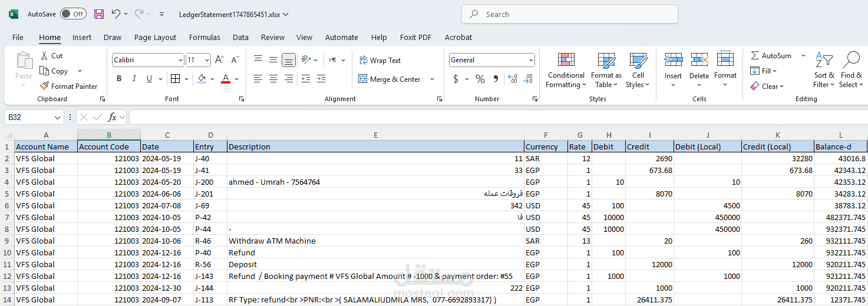This screenshot has height=306, width=868.
Task: Open Conditional Formatting menu
Action: (566, 70)
